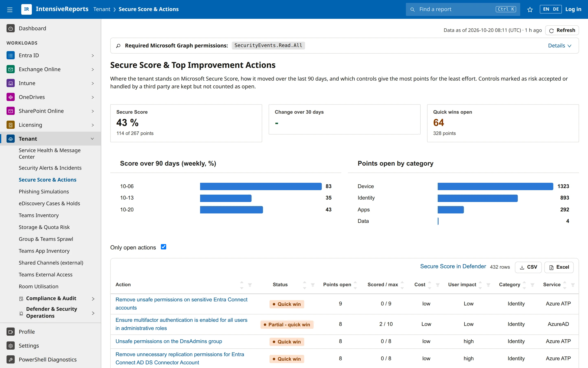This screenshot has height=368, width=588.
Task: Click the Device category bar
Action: pyautogui.click(x=495, y=186)
